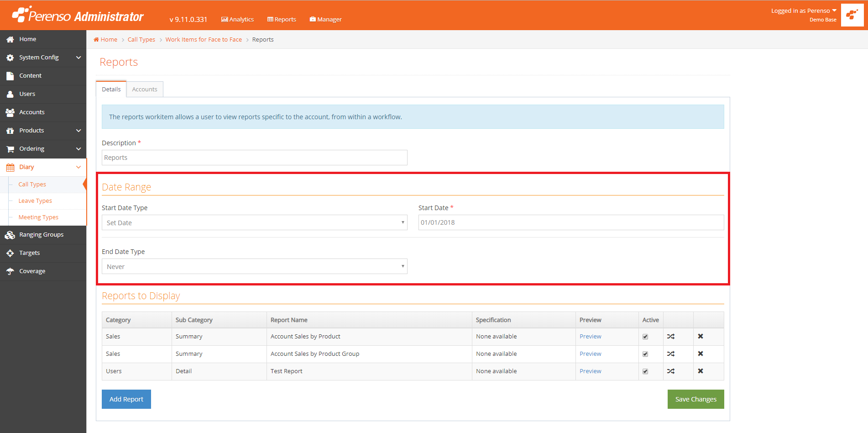Expand the System Config chevron
This screenshot has width=868, height=433.
78,58
